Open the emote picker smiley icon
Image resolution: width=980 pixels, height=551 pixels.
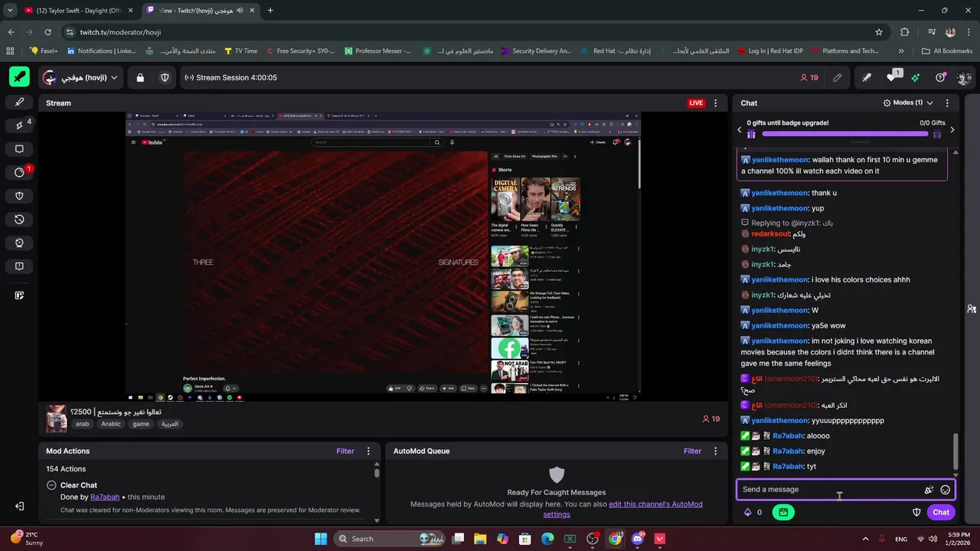pyautogui.click(x=946, y=490)
